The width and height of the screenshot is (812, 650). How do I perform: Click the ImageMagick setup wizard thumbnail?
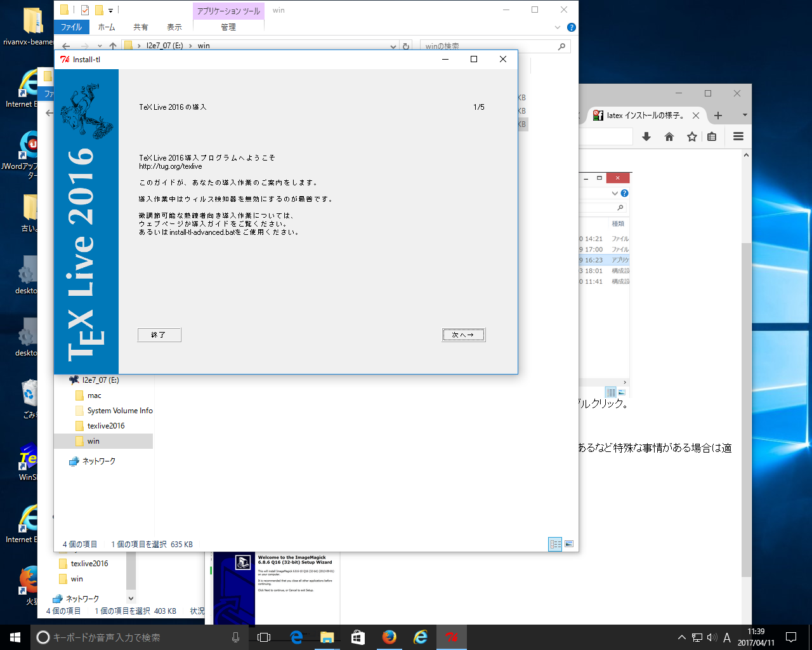click(x=277, y=588)
